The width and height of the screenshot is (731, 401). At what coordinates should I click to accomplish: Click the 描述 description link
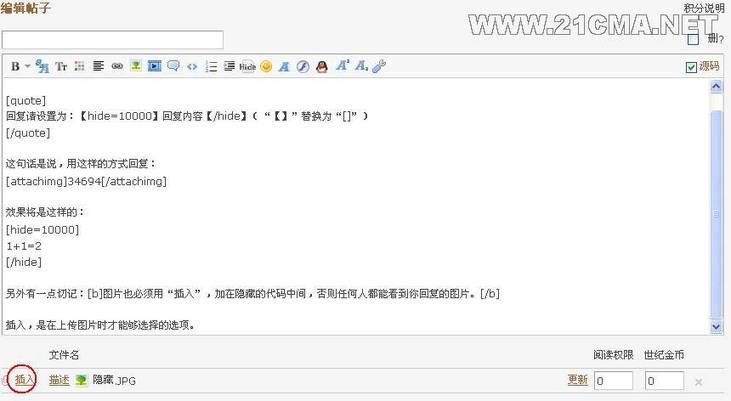(x=59, y=380)
